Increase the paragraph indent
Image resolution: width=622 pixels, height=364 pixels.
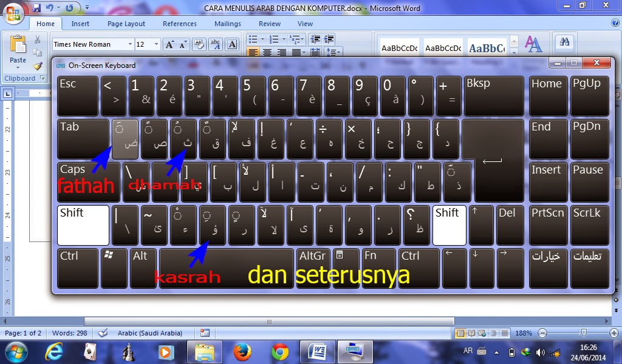329,39
